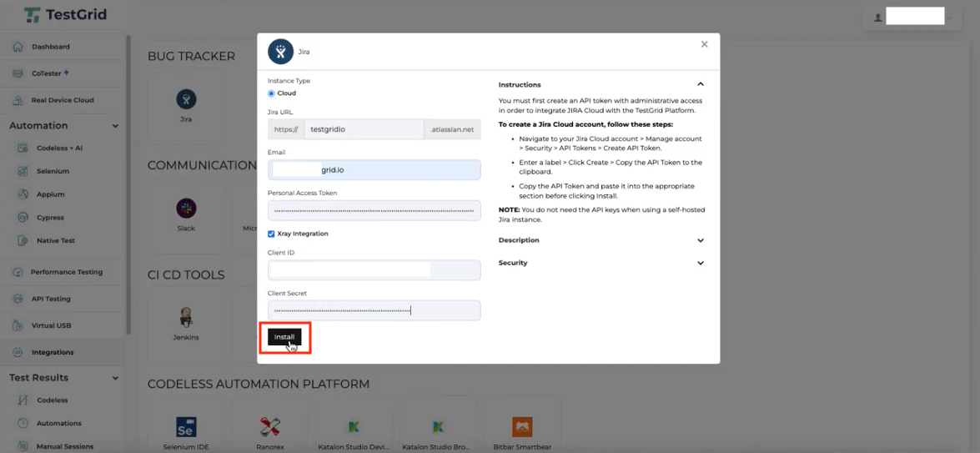Click the CoTester robot icon

(18, 73)
